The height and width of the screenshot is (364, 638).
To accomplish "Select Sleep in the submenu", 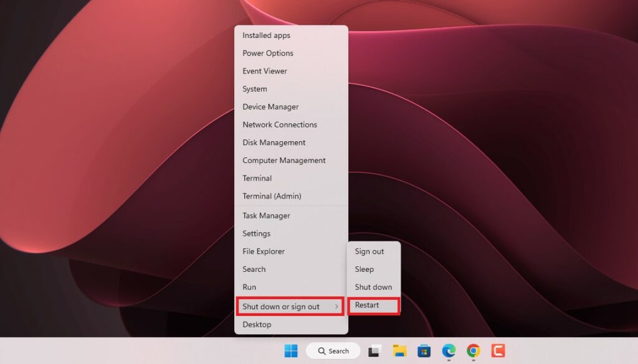I will tap(374, 269).
